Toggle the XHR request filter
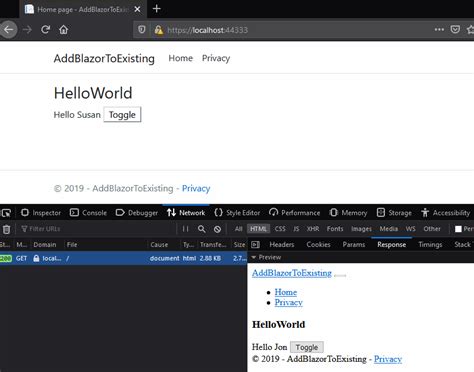The width and height of the screenshot is (474, 372). click(313, 229)
